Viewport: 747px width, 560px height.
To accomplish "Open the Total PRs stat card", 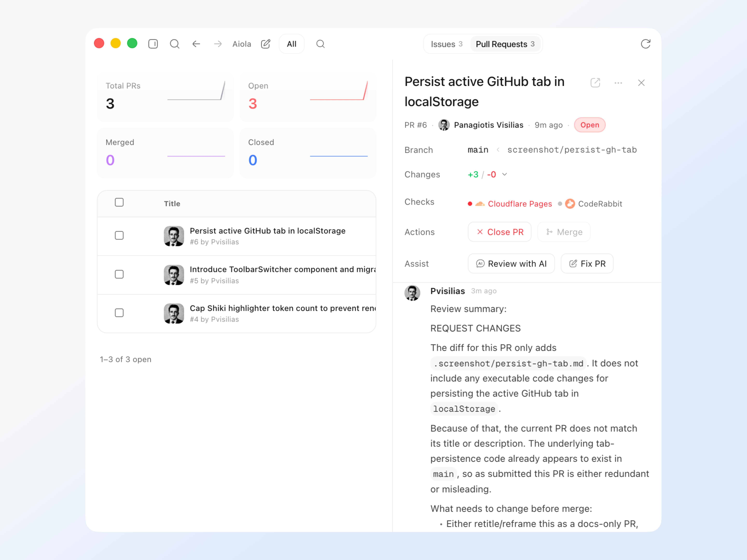I will coord(165,97).
